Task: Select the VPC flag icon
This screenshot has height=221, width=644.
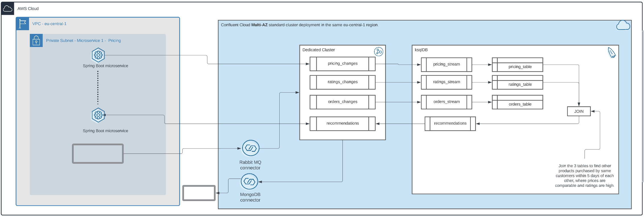Action: pyautogui.click(x=22, y=24)
